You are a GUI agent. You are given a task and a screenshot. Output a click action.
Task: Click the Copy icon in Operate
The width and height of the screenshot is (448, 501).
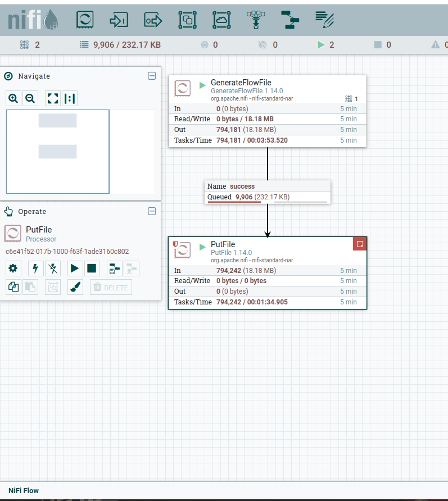(x=13, y=287)
